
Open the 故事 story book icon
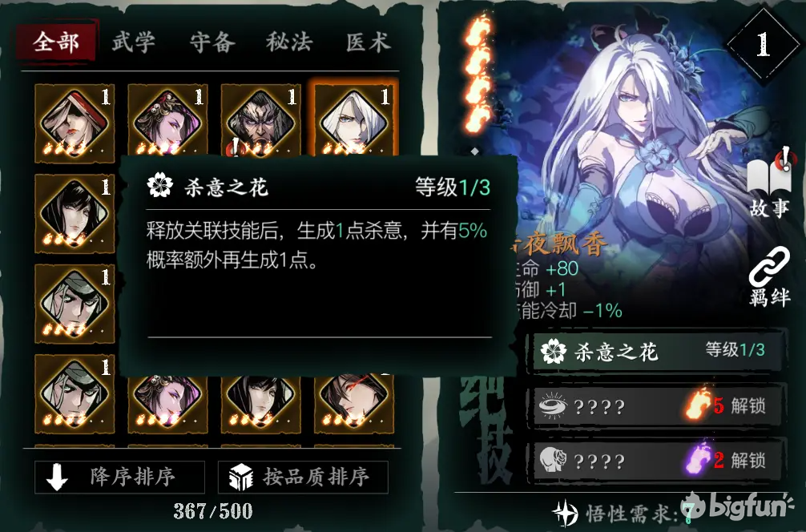point(769,184)
